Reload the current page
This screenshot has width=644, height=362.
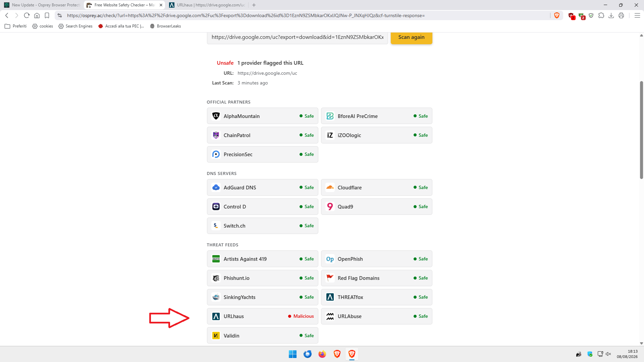(27, 15)
